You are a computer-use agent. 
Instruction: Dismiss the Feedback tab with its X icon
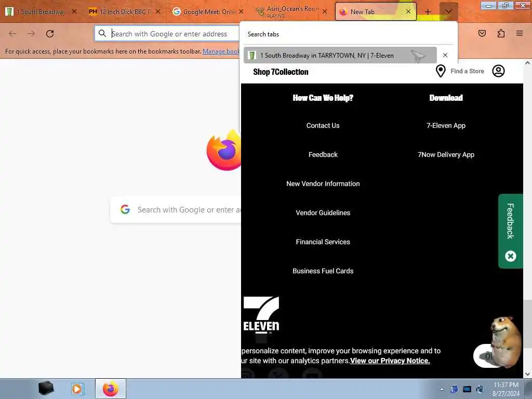click(x=510, y=256)
